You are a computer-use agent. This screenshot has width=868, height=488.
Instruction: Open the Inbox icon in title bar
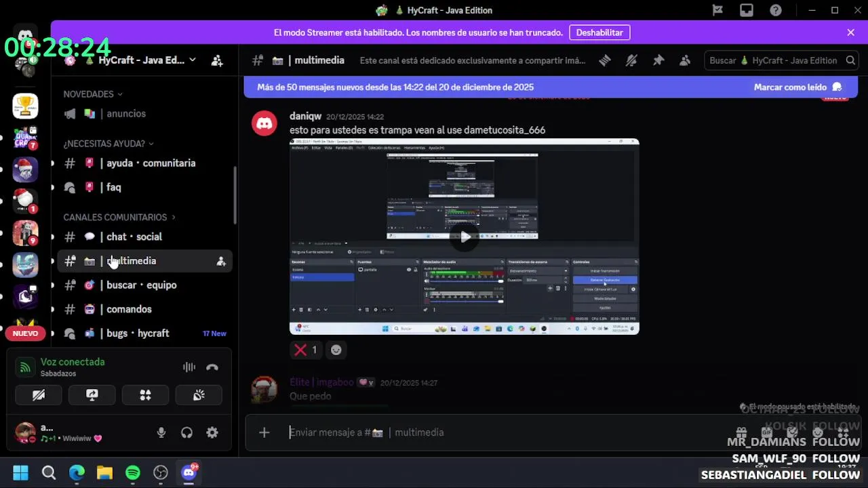747,10
